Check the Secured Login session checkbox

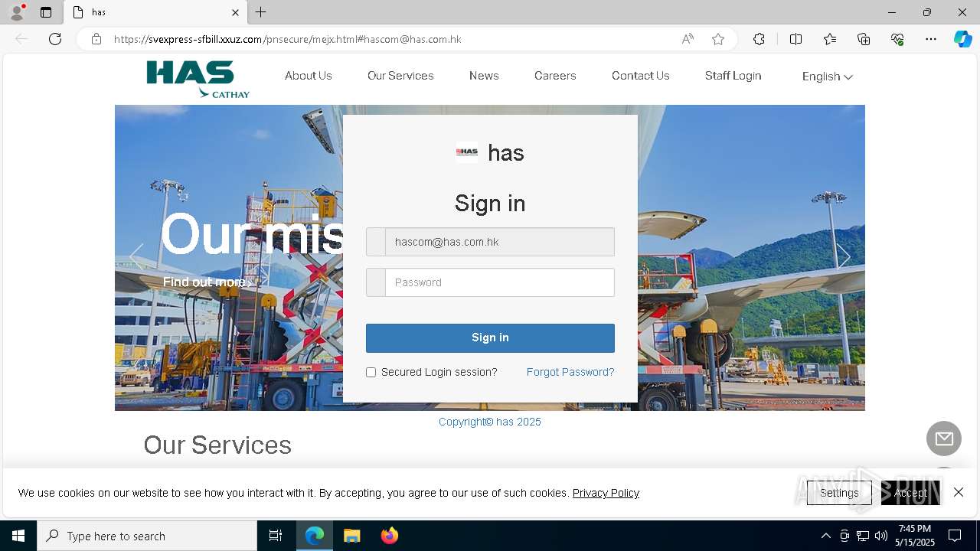pyautogui.click(x=371, y=372)
